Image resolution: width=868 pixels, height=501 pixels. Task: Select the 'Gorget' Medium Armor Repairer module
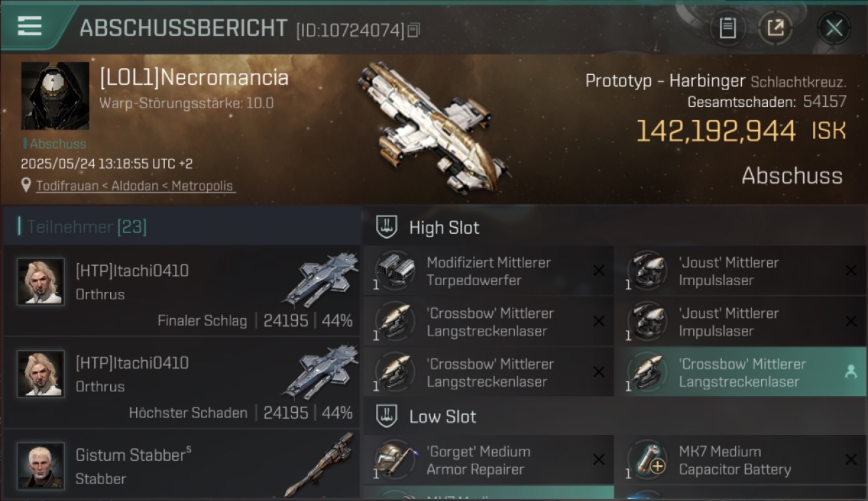click(488, 460)
